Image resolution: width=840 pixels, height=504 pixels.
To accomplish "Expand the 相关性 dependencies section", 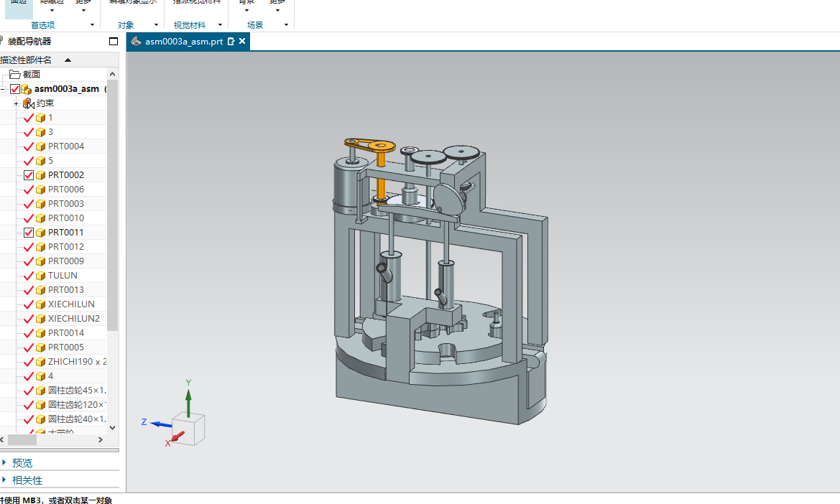I will coord(4,480).
